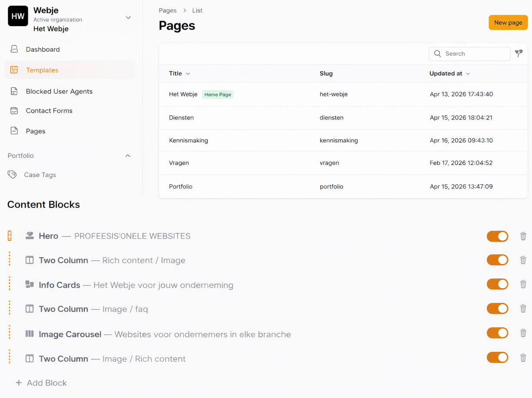The image size is (532, 398).
Task: Click the Pages breadcrumb link
Action: tap(167, 10)
